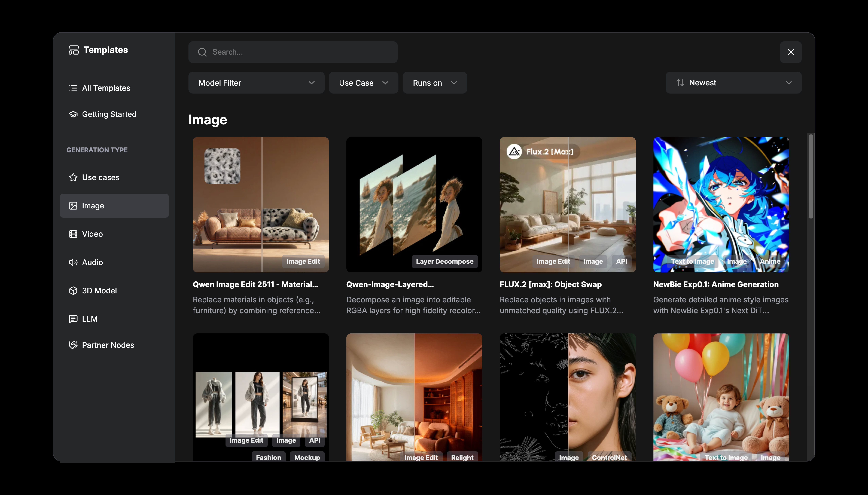This screenshot has height=495, width=868.
Task: Click the LLM chat icon
Action: (x=73, y=319)
